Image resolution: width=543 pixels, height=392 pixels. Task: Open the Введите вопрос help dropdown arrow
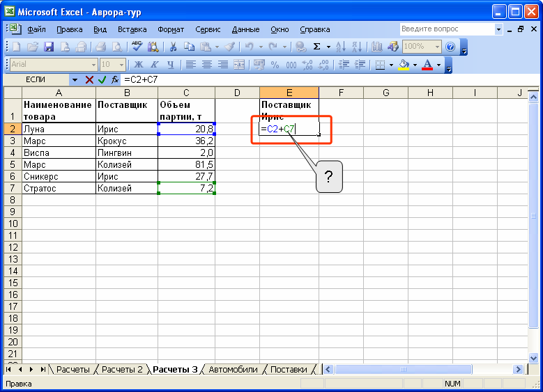point(498,29)
